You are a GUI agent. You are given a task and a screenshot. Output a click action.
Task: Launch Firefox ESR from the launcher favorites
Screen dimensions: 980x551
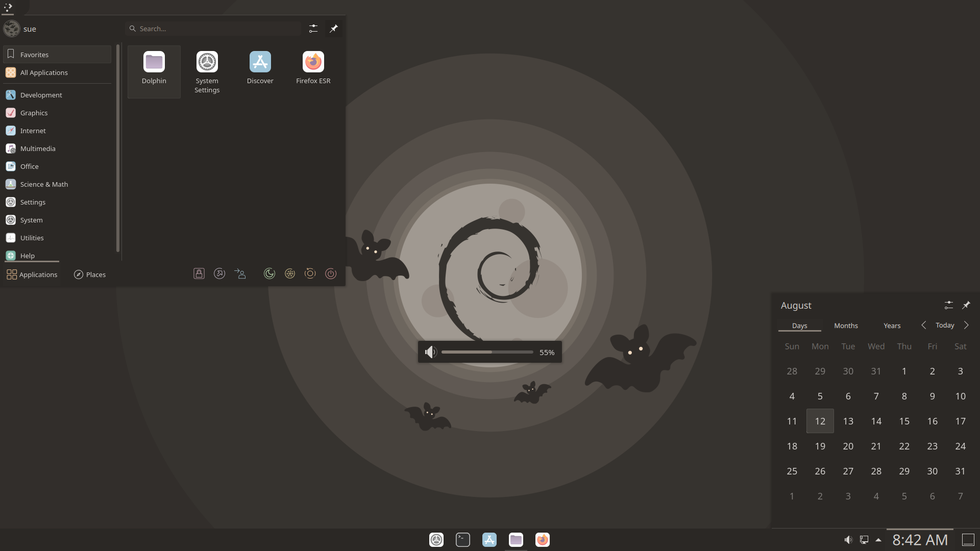click(313, 71)
